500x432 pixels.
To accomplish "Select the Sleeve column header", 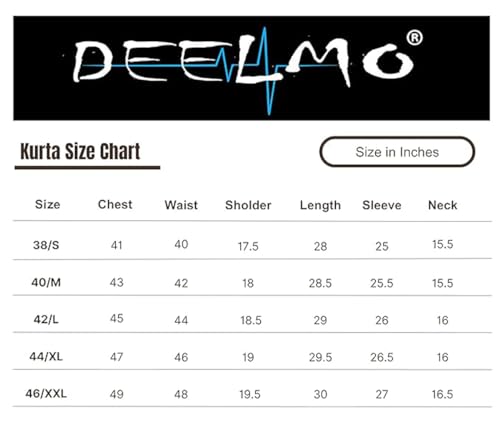I will (382, 205).
